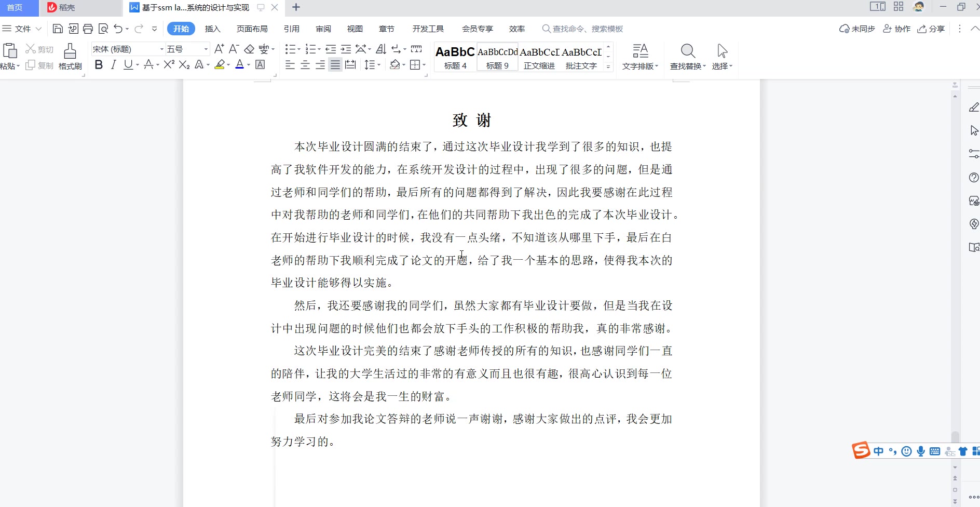
Task: Undo the last action
Action: [x=118, y=29]
